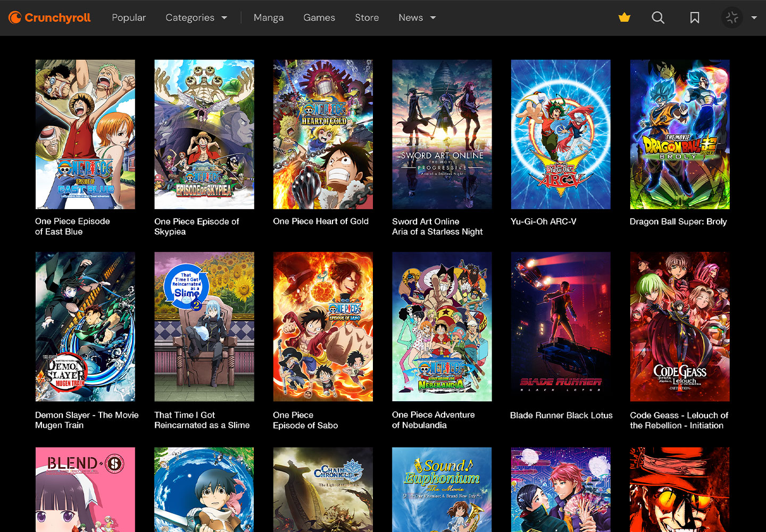Click title Demon Slayer - The Movie Mugen Train
This screenshot has height=532, width=766.
87,420
